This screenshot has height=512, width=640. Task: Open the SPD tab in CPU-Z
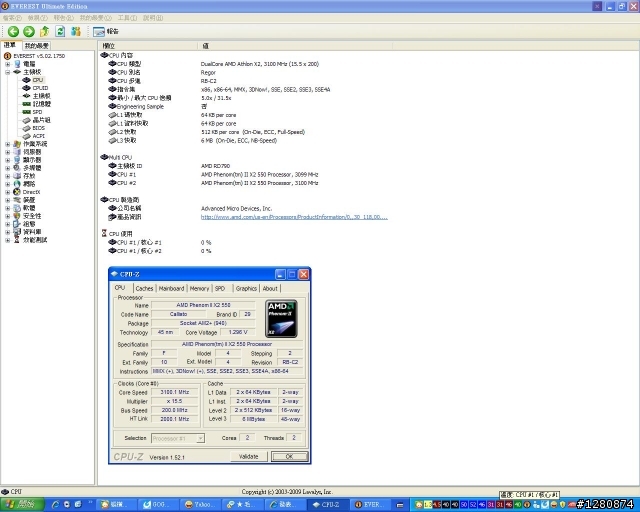(220, 288)
